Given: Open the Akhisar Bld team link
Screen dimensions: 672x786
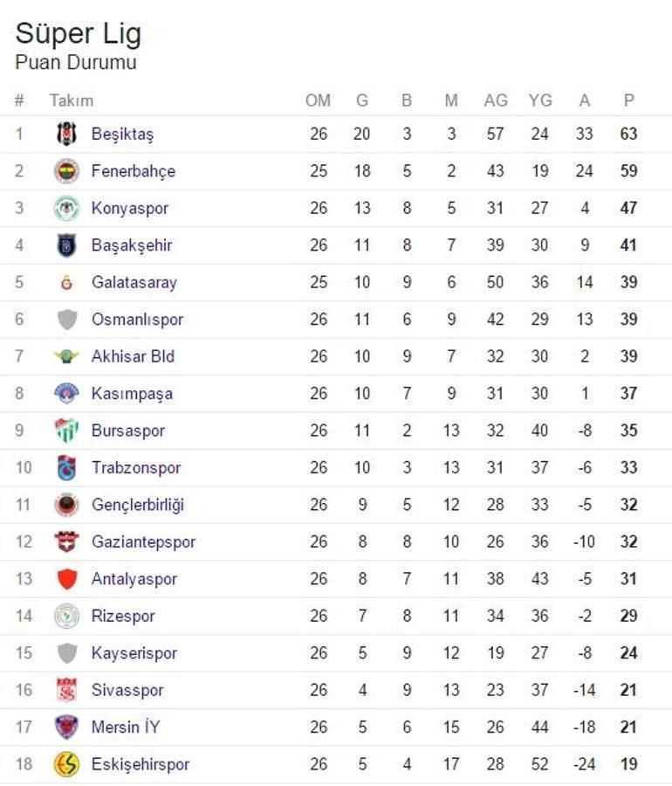Looking at the screenshot, I should click(133, 356).
